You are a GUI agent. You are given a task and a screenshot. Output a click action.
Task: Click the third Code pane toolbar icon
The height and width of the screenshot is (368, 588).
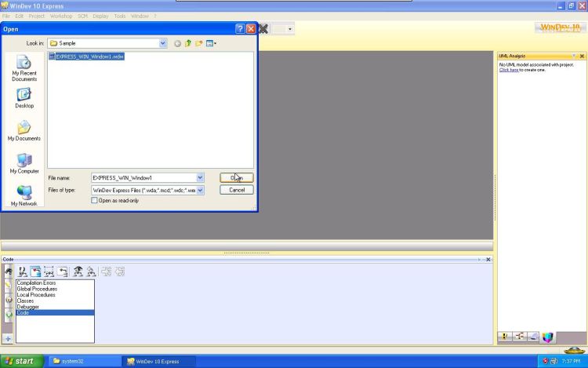pos(49,271)
